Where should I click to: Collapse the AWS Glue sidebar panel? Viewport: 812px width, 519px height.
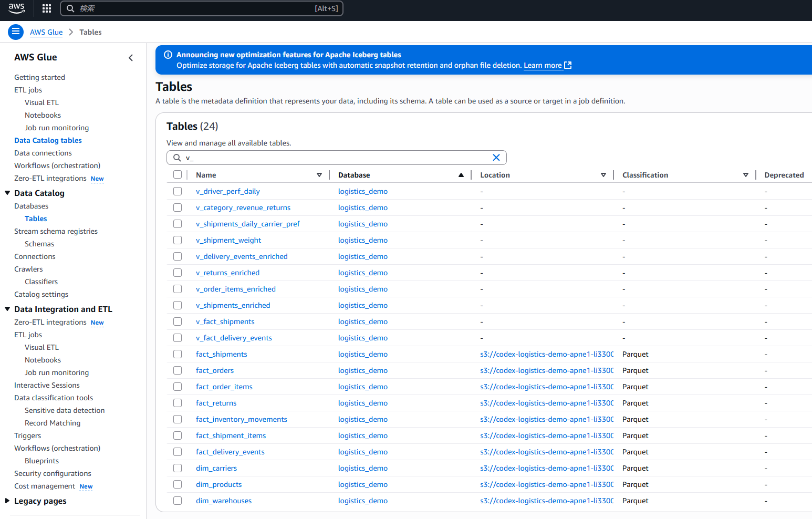click(131, 58)
